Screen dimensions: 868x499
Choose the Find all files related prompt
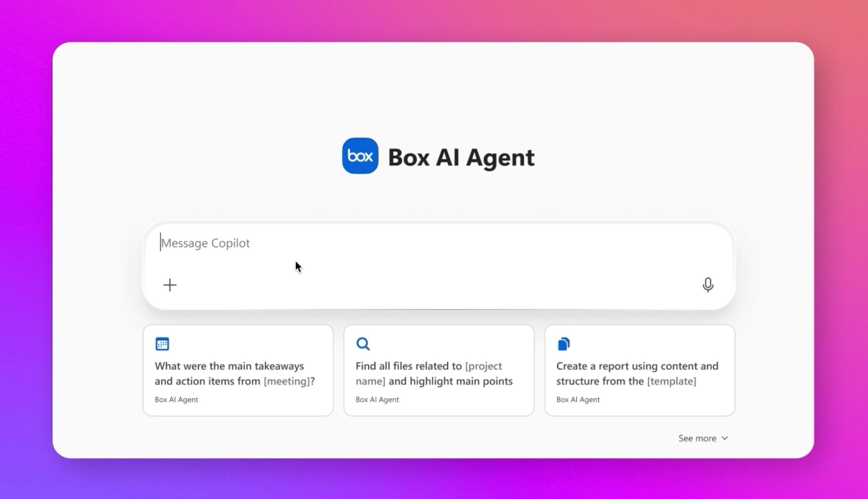point(439,370)
